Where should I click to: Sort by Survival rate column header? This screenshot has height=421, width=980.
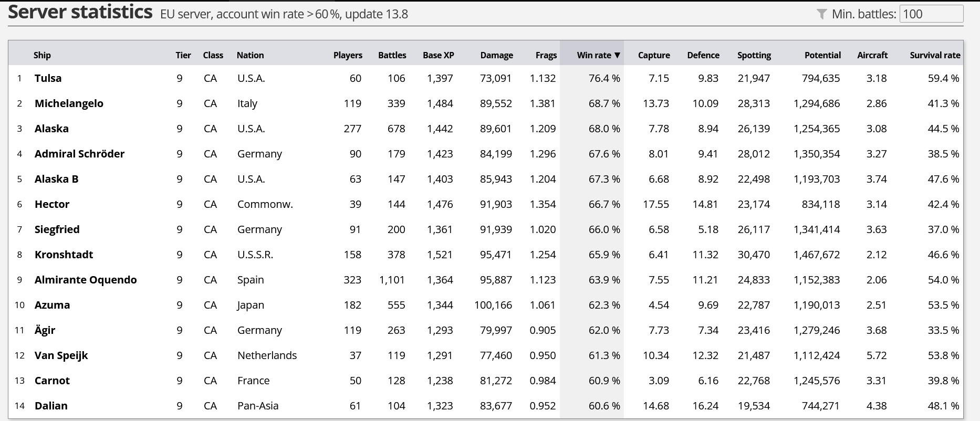pos(935,55)
